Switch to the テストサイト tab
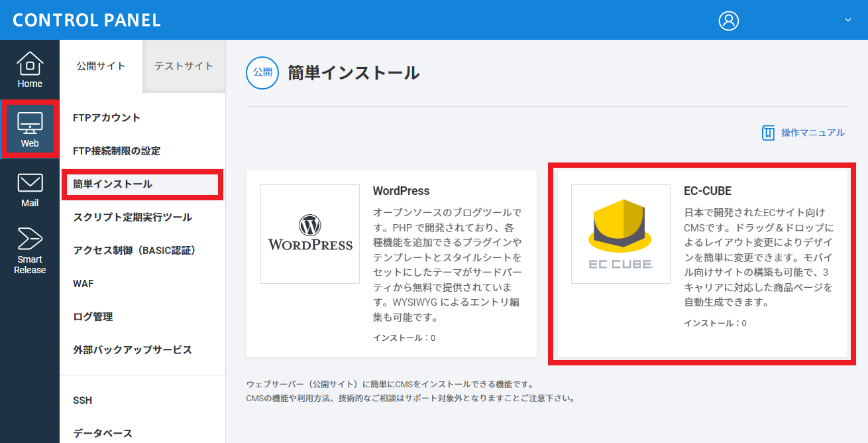Image resolution: width=868 pixels, height=443 pixels. click(x=184, y=66)
